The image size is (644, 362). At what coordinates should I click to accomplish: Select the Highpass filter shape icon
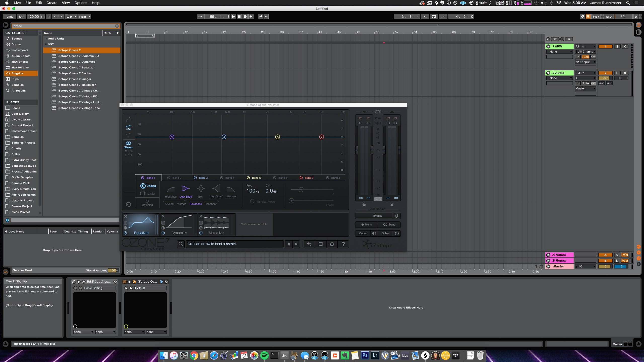click(x=171, y=189)
